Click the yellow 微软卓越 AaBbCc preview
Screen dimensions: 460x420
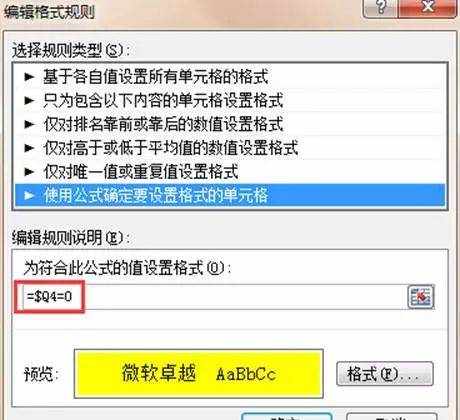pyautogui.click(x=199, y=373)
